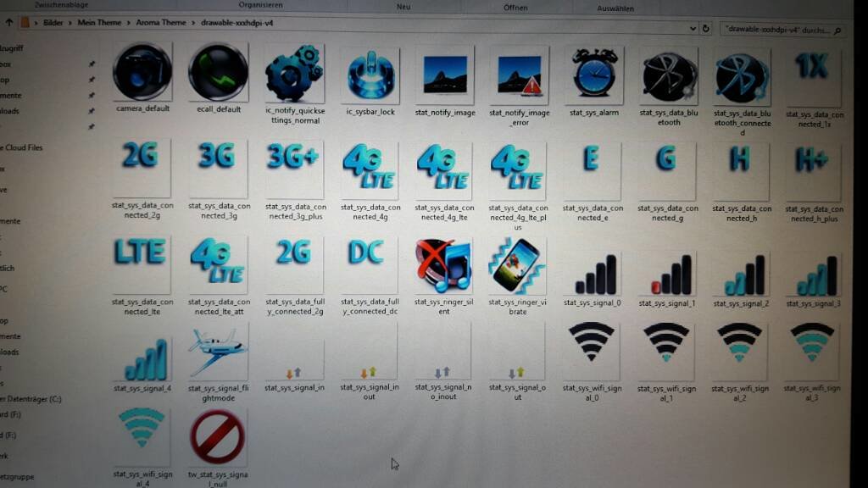This screenshot has width=868, height=488.
Task: Open the Neu ribbon group
Action: [x=403, y=7]
